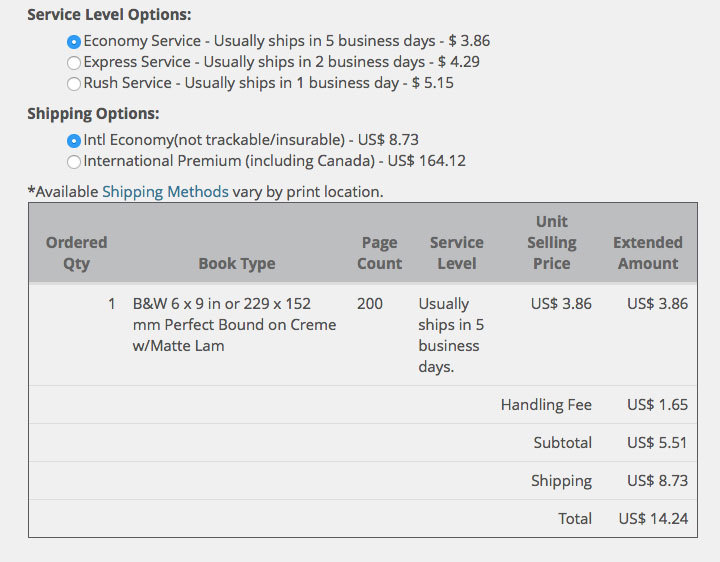Choose International Premium shipping
This screenshot has height=562, width=720.
coord(73,162)
